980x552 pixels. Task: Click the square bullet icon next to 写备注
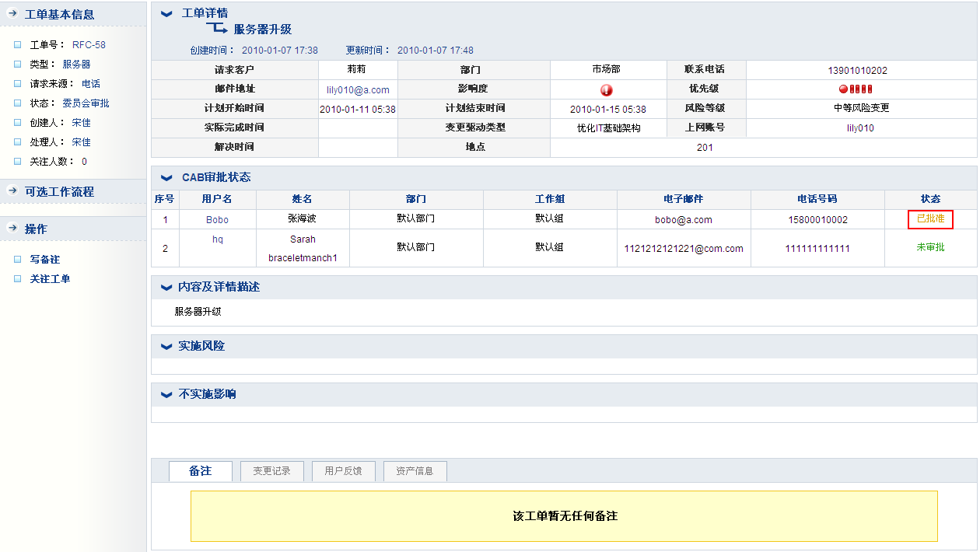(x=18, y=259)
